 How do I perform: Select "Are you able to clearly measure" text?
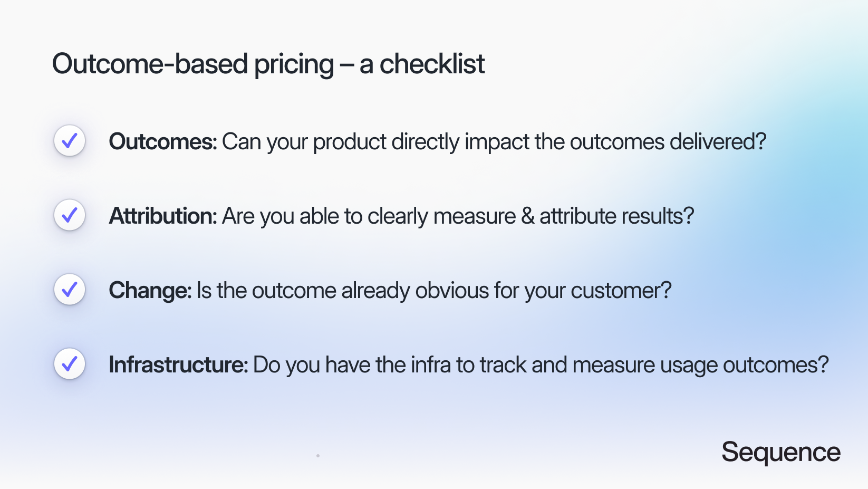point(369,216)
